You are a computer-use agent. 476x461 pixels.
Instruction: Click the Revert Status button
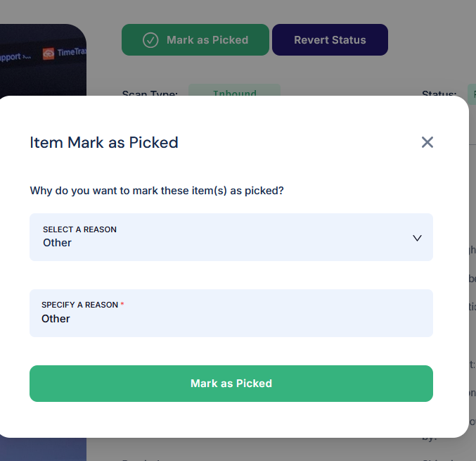(x=330, y=40)
